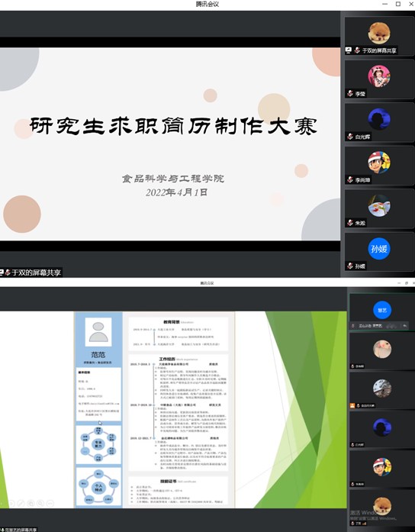
Task: Click the resume photo placeholder above 范范
Action: [x=98, y=332]
